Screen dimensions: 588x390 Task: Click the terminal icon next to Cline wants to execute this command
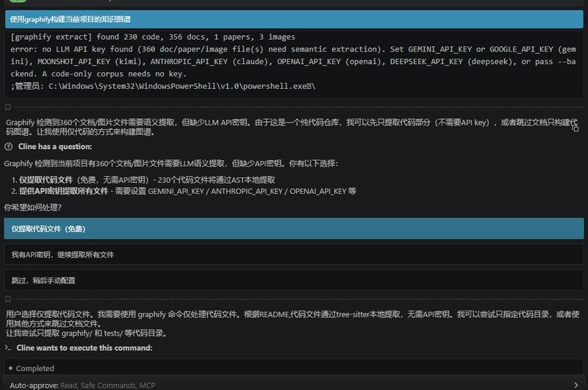8,347
